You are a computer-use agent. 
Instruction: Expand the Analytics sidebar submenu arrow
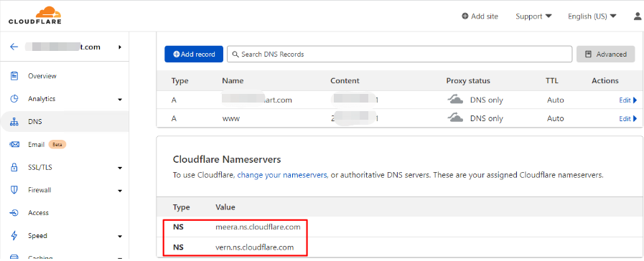pyautogui.click(x=120, y=100)
